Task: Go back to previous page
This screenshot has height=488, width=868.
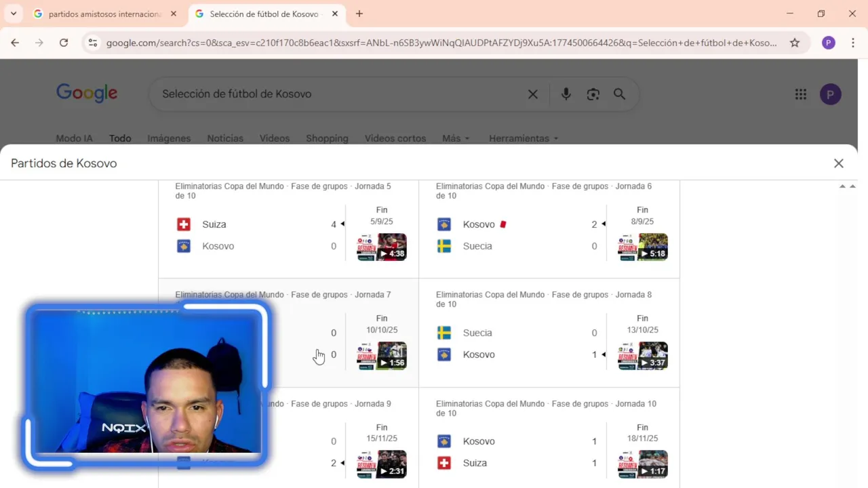Action: click(x=15, y=43)
